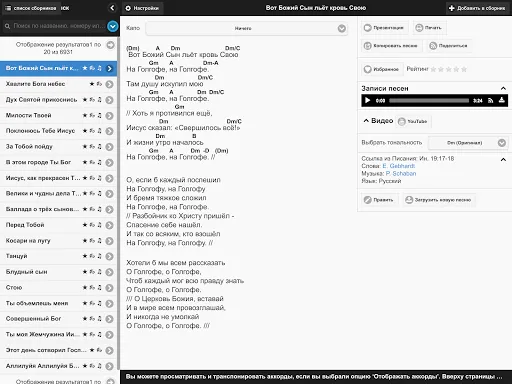Open arrow of selected song Вот Божий Сын

click(109, 68)
